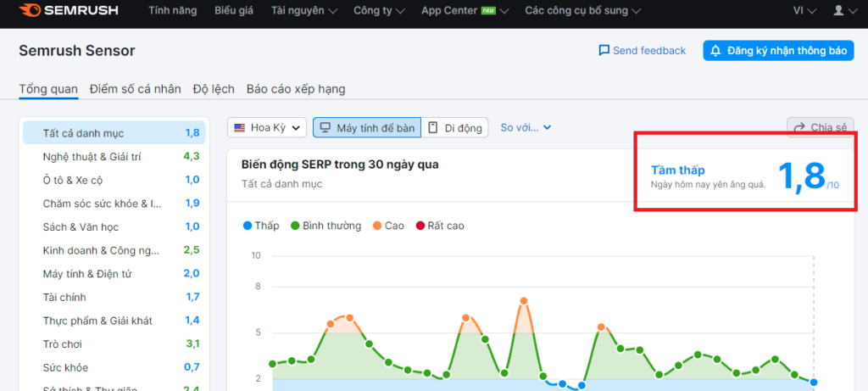Click the highest orange peak chart point
Viewport: 868px width, 391px height.
pos(524,301)
